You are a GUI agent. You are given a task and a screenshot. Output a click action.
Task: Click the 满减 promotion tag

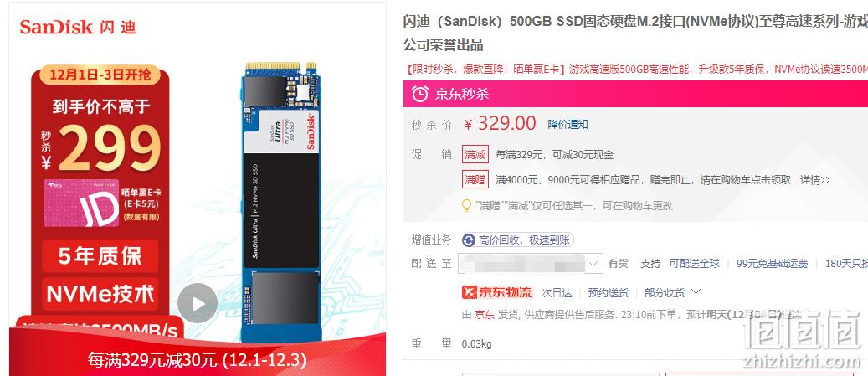tap(475, 154)
